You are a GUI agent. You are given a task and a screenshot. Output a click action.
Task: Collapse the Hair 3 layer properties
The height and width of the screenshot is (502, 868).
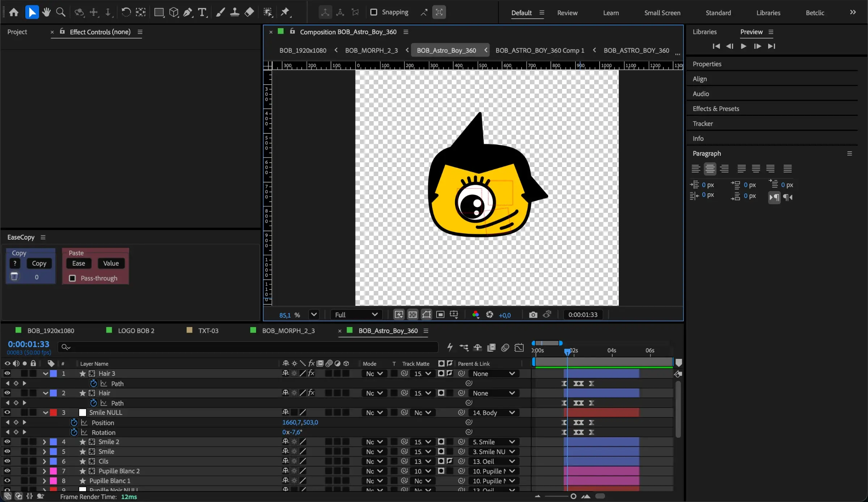point(45,373)
